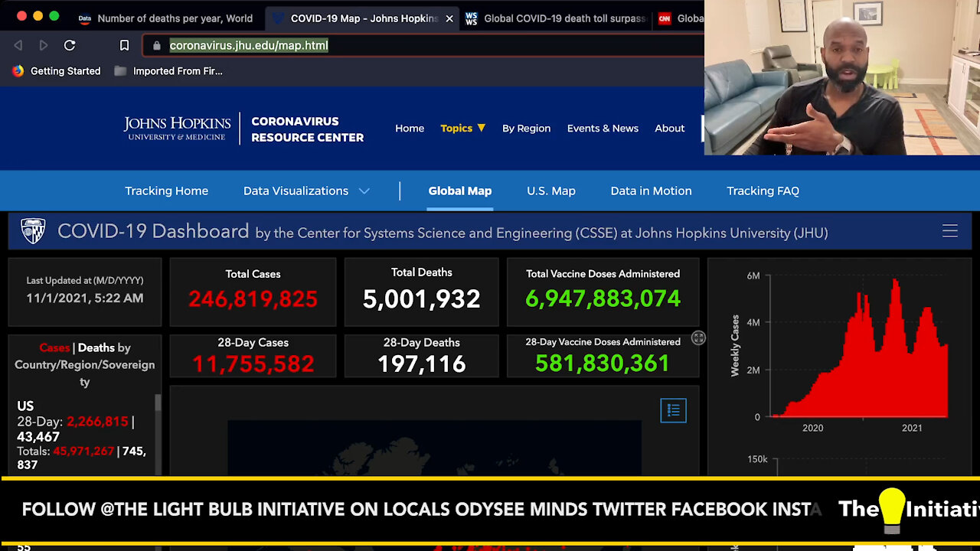
Task: Bookmark this page using the bookmark icon
Action: tap(124, 45)
